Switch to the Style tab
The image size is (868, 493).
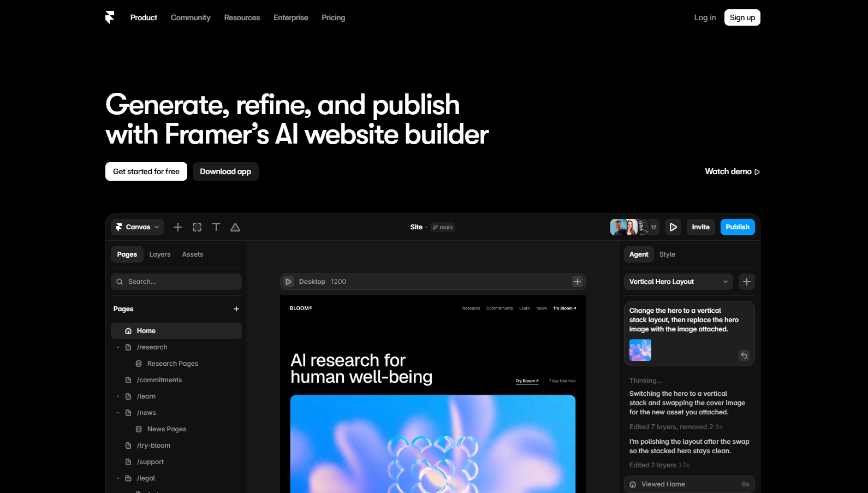coord(667,254)
